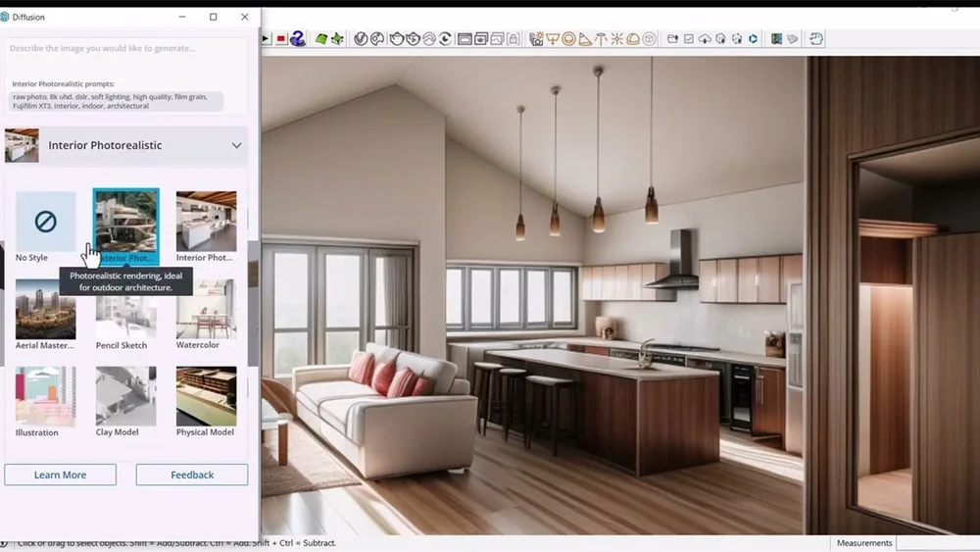Click the red stop button in toolbar
The height and width of the screenshot is (552, 980).
pyautogui.click(x=281, y=39)
